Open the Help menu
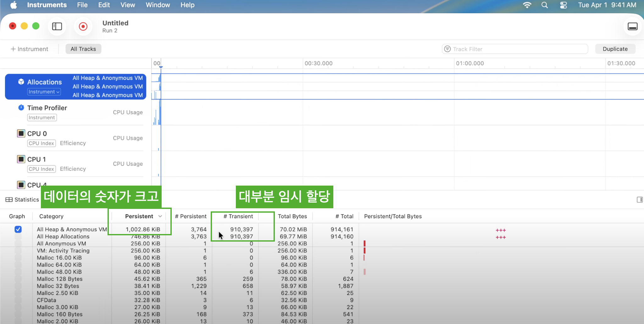The width and height of the screenshot is (644, 324). (x=187, y=5)
